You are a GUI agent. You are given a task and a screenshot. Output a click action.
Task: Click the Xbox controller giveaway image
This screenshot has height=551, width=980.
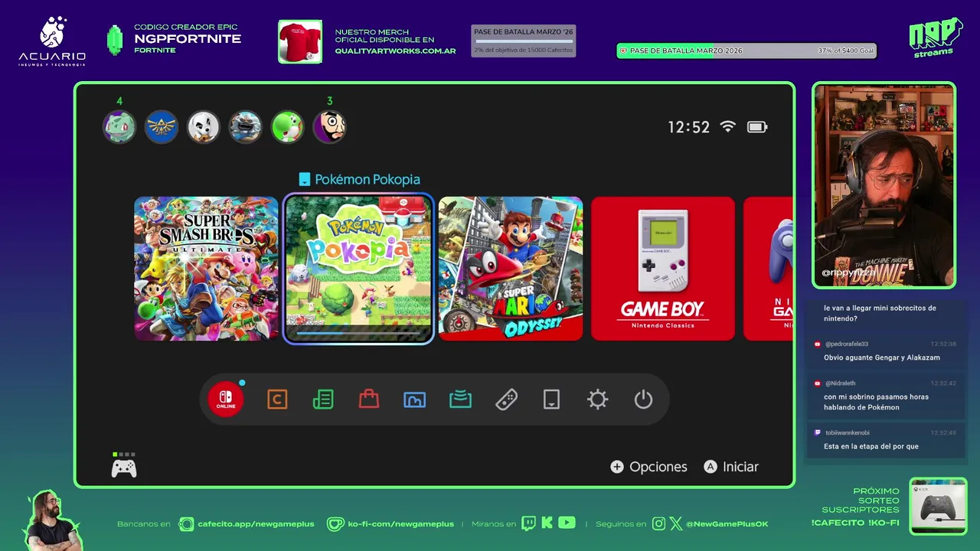point(938,507)
